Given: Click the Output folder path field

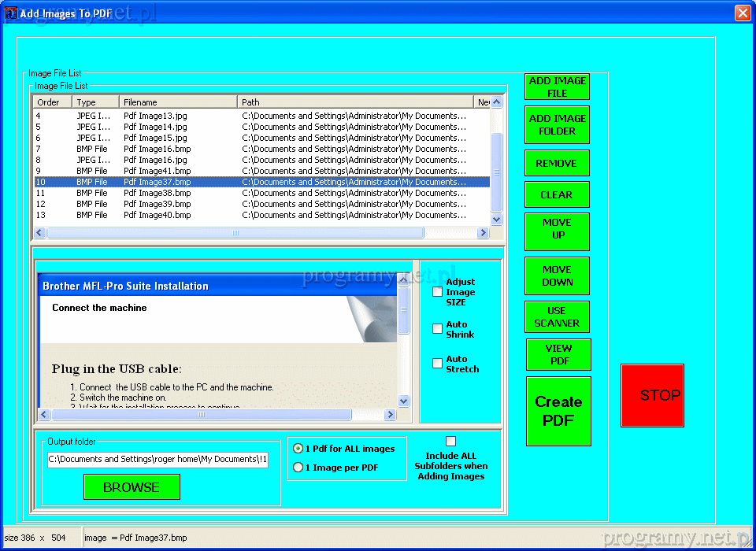Looking at the screenshot, I should point(157,460).
